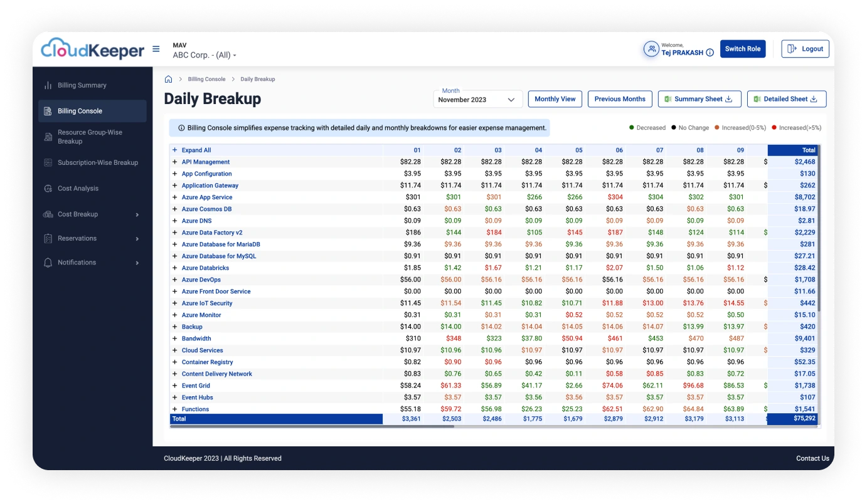
Task: Expand the Notifications submenu arrow
Action: point(137,263)
